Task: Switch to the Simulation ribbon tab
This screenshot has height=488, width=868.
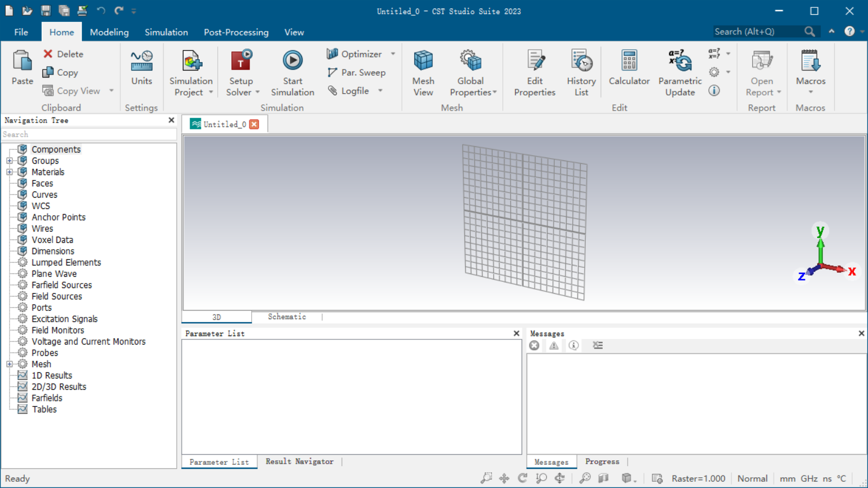Action: click(x=166, y=32)
